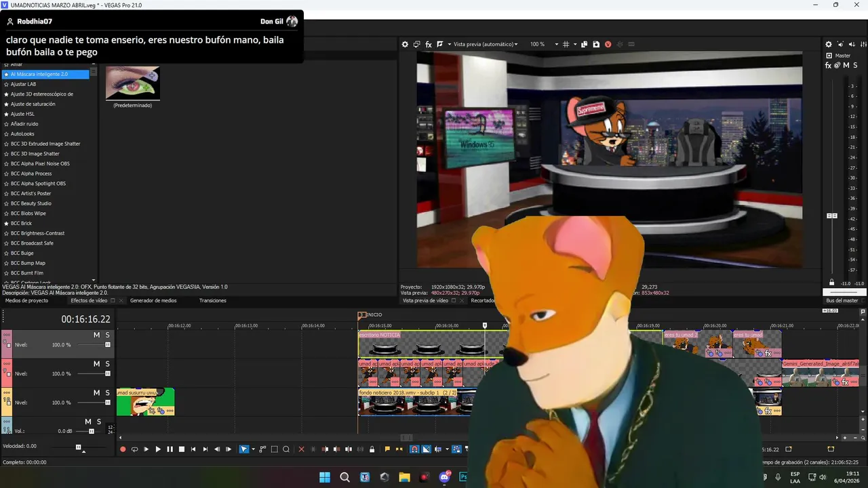The image size is (868, 488).
Task: Click the red V icon in preview toolbar
Action: 608,44
